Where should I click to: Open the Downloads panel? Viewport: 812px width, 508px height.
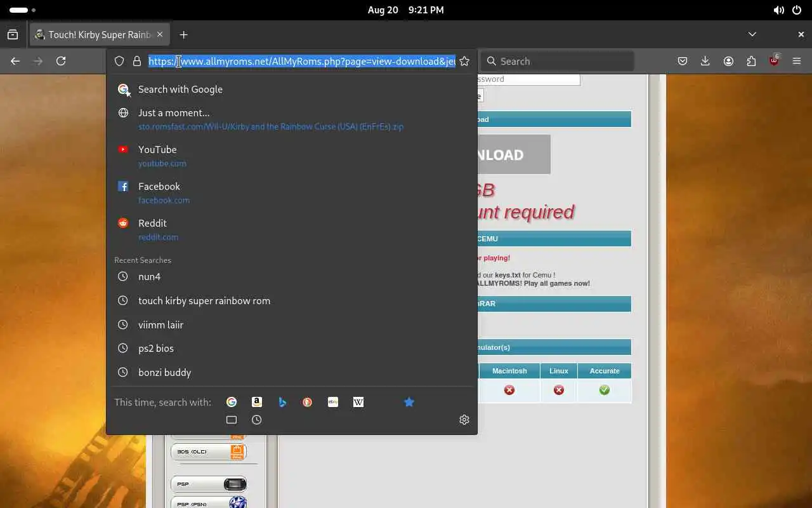coord(705,61)
